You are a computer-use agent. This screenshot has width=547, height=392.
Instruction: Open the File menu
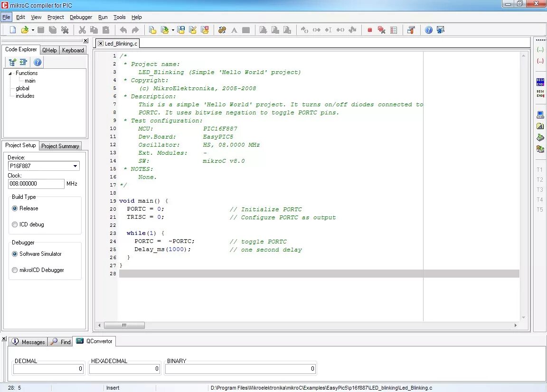(6, 17)
